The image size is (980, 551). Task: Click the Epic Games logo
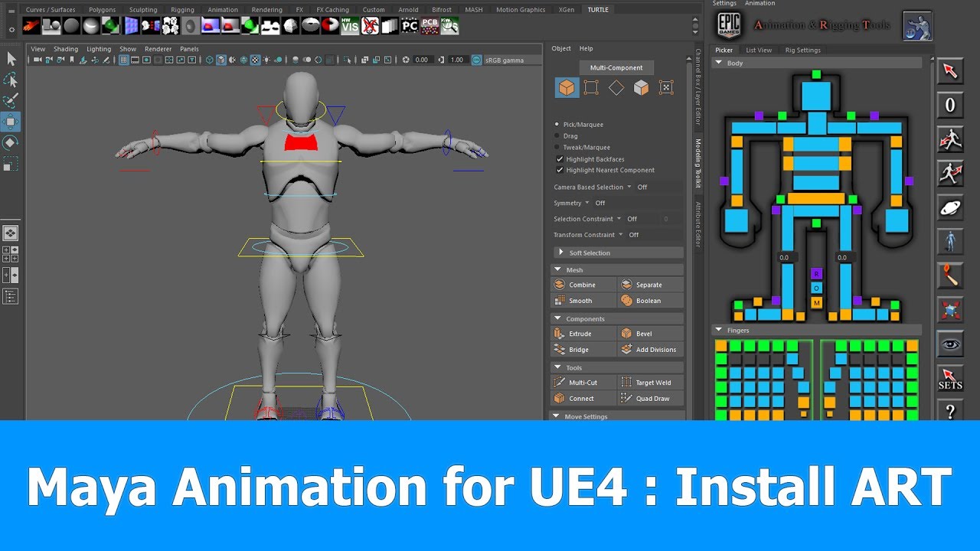coord(727,26)
